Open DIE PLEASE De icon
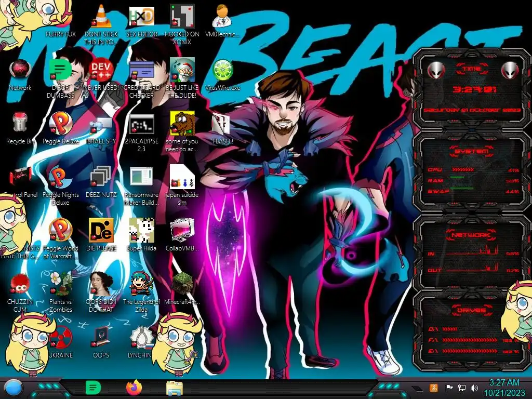The width and height of the screenshot is (532, 399). (x=101, y=230)
